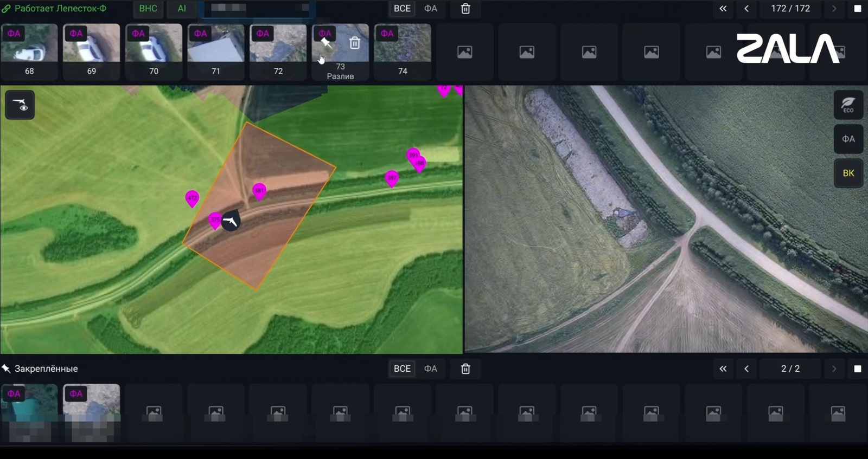
Task: Select the ФА filter in the top bar
Action: tap(431, 9)
